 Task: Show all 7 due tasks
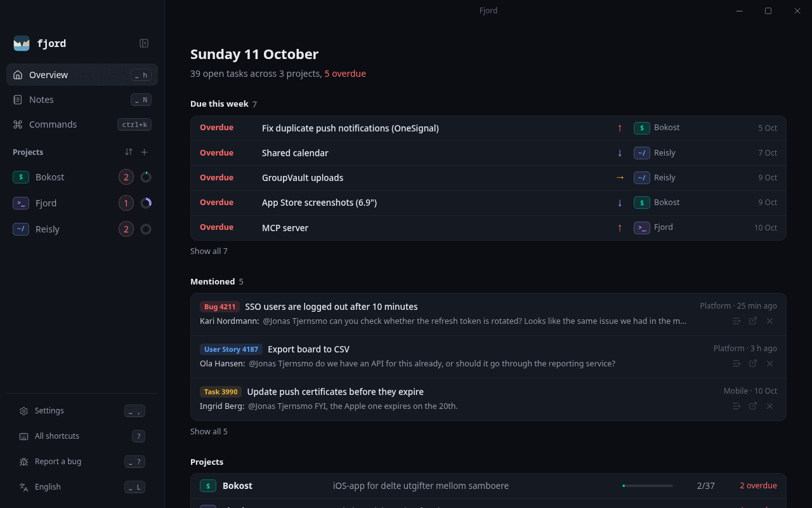[x=209, y=251]
